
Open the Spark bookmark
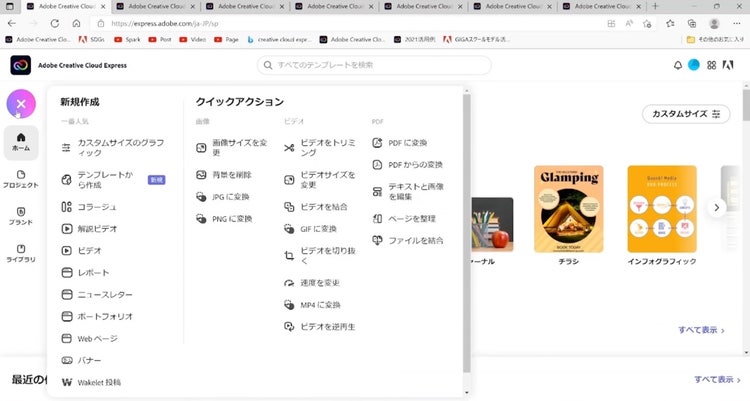[127, 40]
